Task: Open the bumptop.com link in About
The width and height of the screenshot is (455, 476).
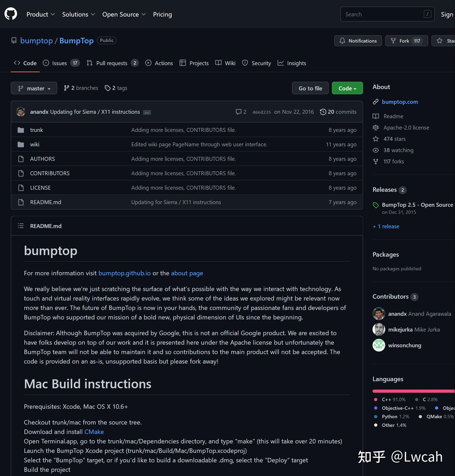Action: click(400, 102)
